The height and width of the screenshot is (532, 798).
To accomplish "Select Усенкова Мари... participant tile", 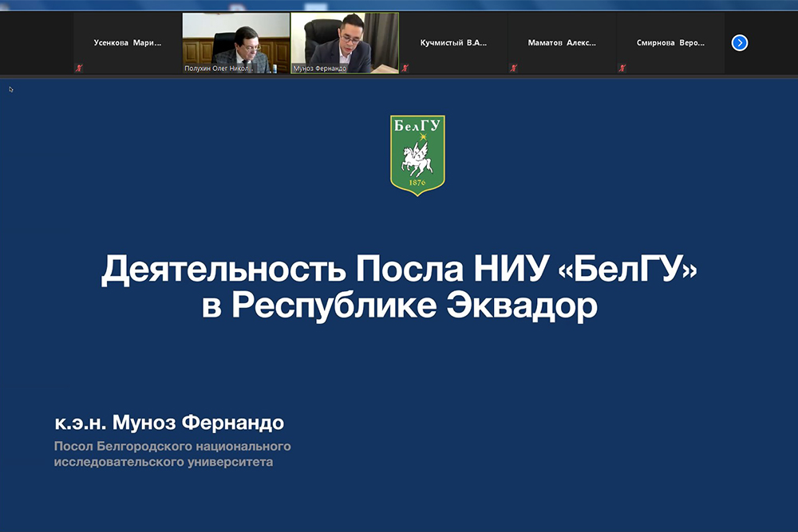I will pyautogui.click(x=128, y=43).
